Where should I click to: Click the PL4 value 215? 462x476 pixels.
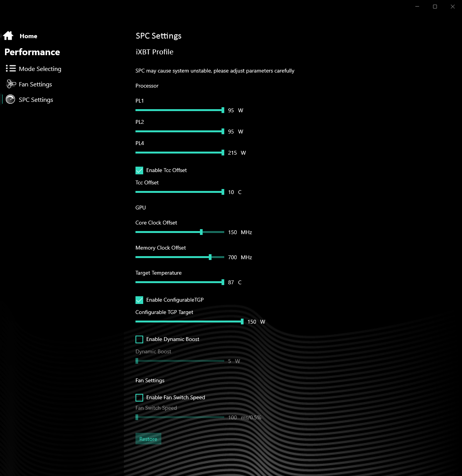pyautogui.click(x=232, y=153)
